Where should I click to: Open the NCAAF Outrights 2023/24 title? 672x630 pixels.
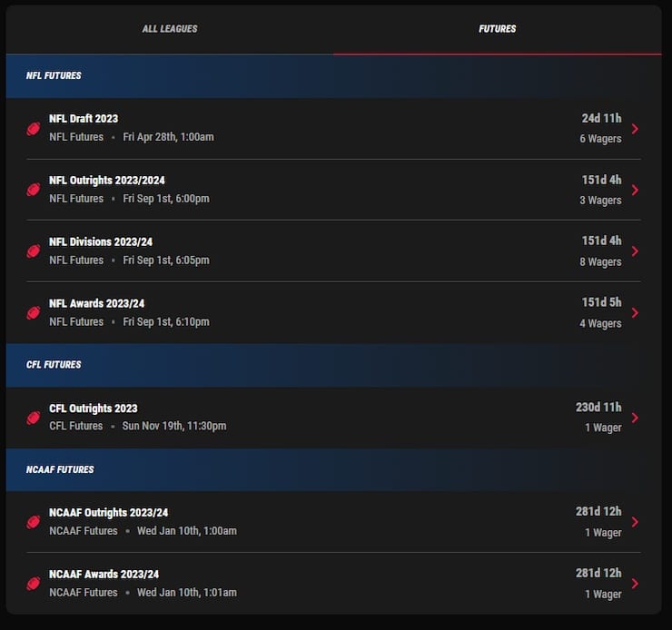(108, 513)
